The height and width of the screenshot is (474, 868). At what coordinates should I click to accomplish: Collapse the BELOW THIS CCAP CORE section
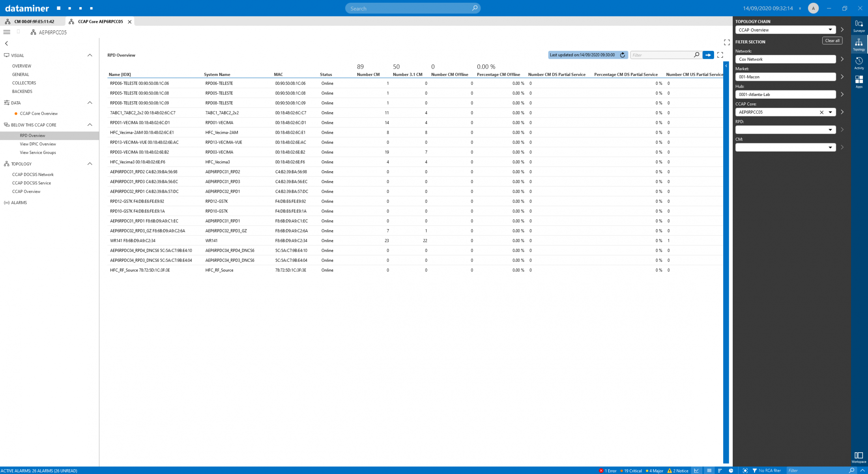(x=90, y=125)
